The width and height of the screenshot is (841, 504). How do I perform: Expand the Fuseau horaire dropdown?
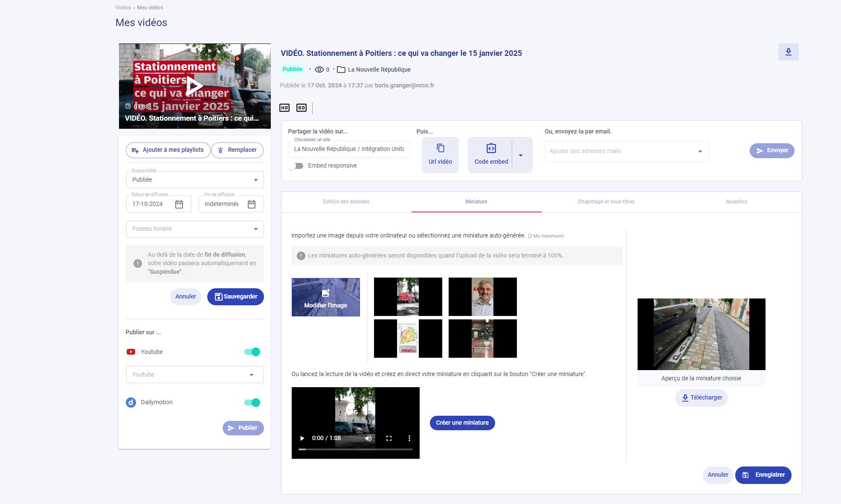click(x=194, y=229)
